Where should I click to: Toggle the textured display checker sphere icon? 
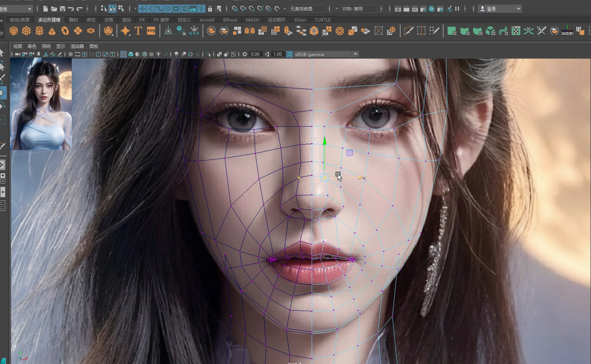[151, 54]
